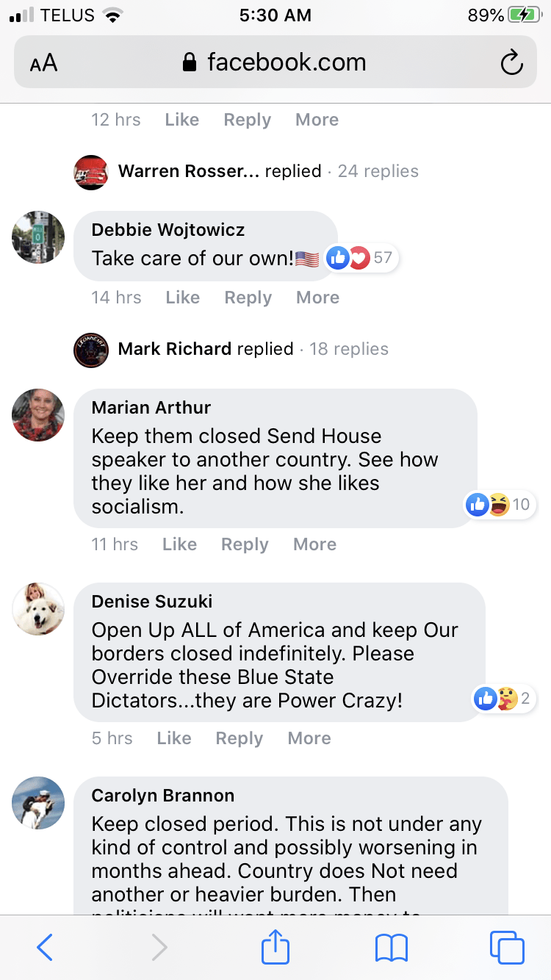The width and height of the screenshot is (551, 980).
Task: Open reactions on Debbie Wojtowicz's comment
Action: coord(359,258)
